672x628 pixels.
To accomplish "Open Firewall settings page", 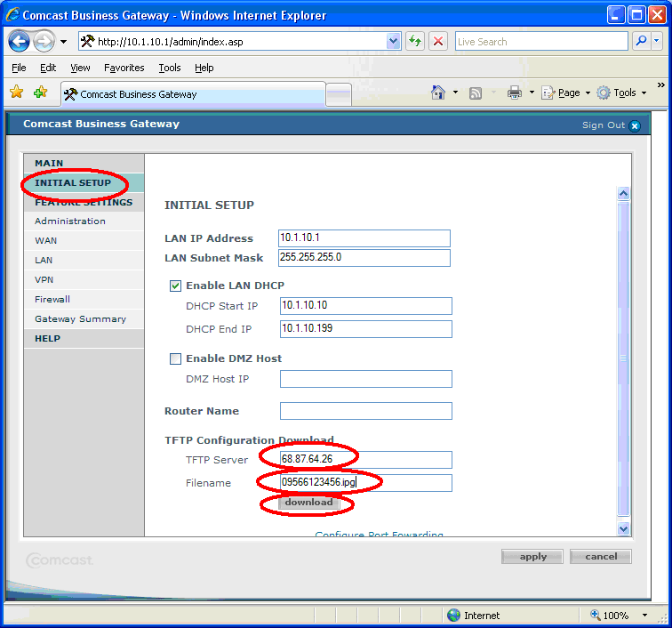I will point(84,299).
